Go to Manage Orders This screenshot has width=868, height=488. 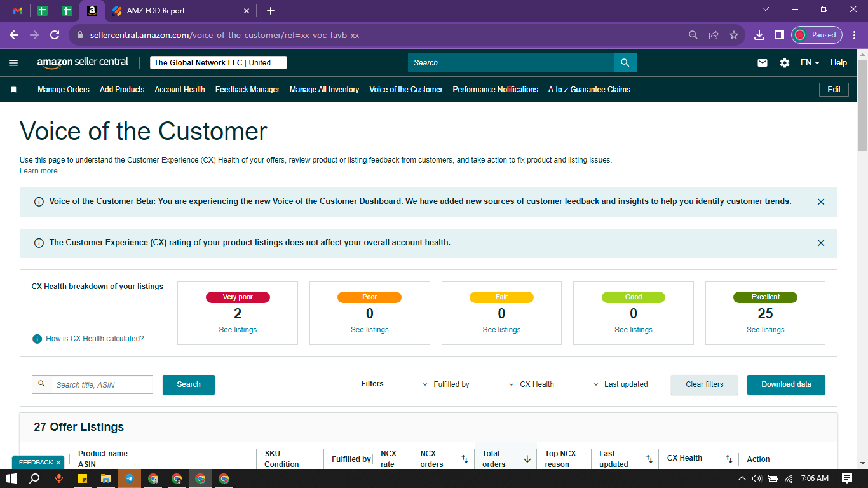click(64, 90)
